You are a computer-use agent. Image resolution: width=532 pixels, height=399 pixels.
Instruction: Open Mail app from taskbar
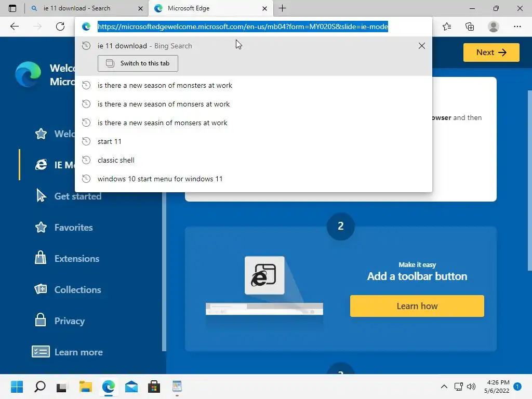131,387
